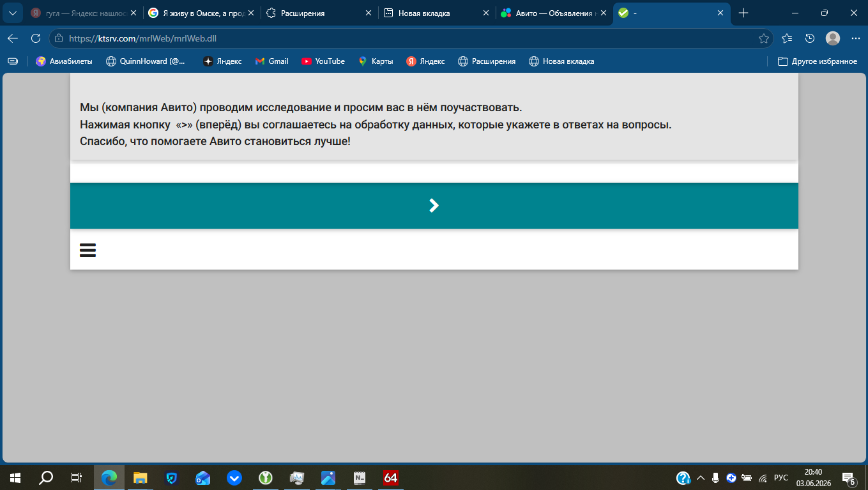Open a new tab with plus button
This screenshot has width=868, height=490.
coord(743,13)
